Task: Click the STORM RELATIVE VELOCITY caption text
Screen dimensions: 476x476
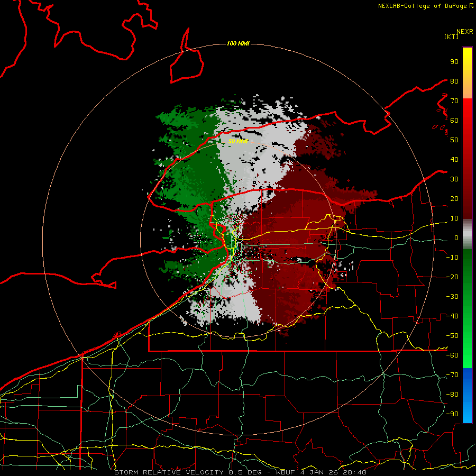Action: [169, 472]
